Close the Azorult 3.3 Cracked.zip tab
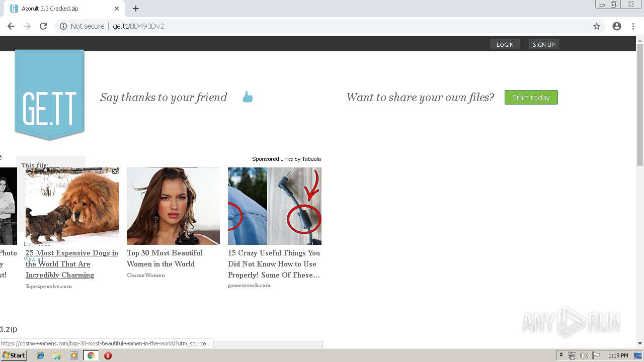This screenshot has height=362, width=644. pyautogui.click(x=117, y=9)
